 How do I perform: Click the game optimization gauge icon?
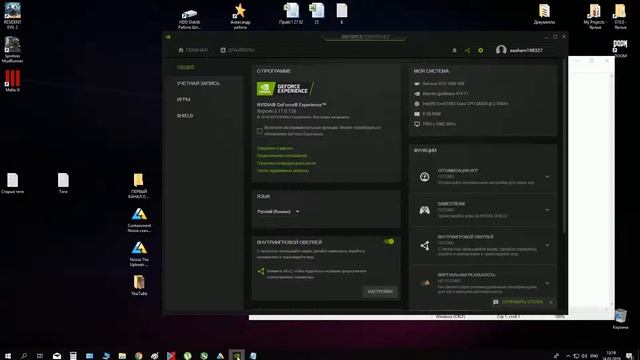point(424,177)
